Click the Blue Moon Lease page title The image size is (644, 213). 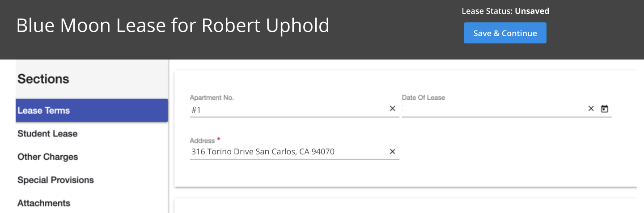coord(173,26)
